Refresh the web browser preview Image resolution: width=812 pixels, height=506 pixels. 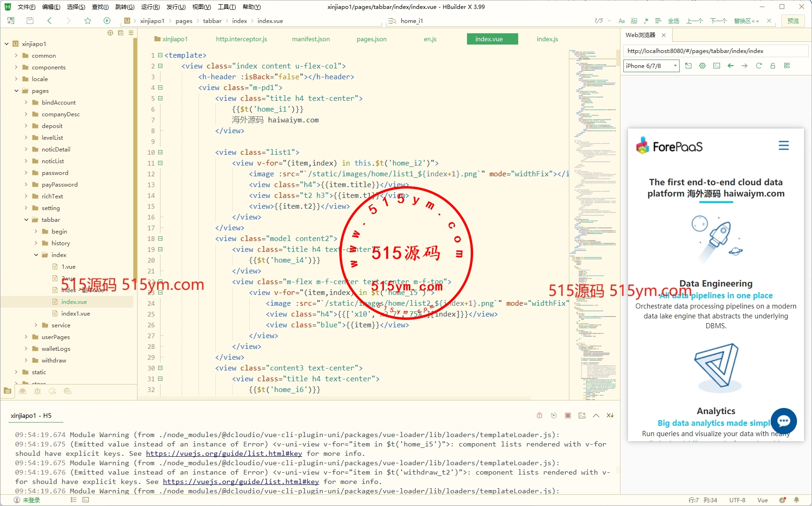pyautogui.click(x=758, y=66)
